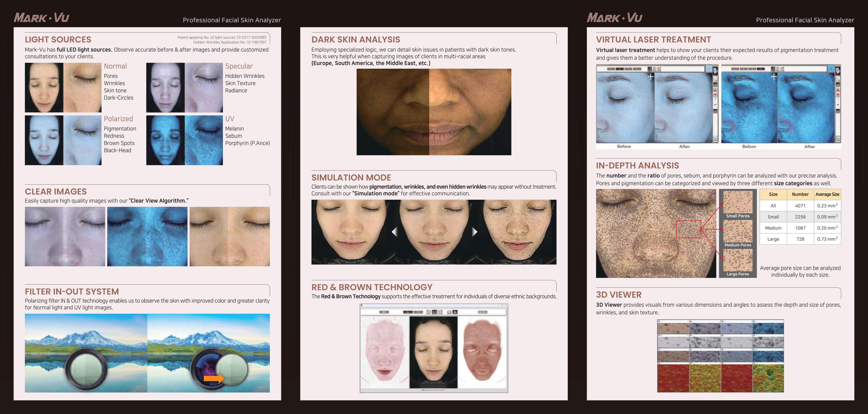Click the right arrow in Simulation Mode
Viewport: 868px width, 414px height.
tap(475, 232)
